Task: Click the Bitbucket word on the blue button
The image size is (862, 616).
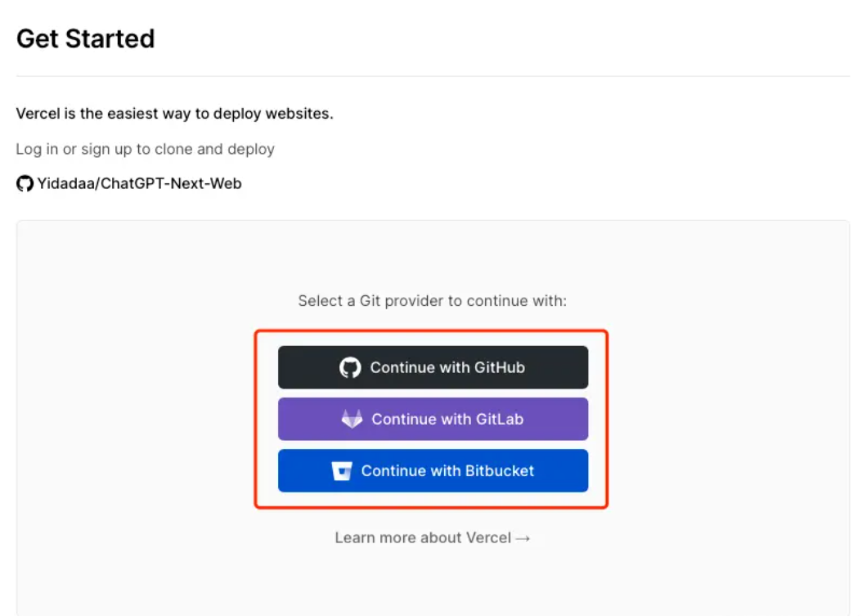Action: 500,471
